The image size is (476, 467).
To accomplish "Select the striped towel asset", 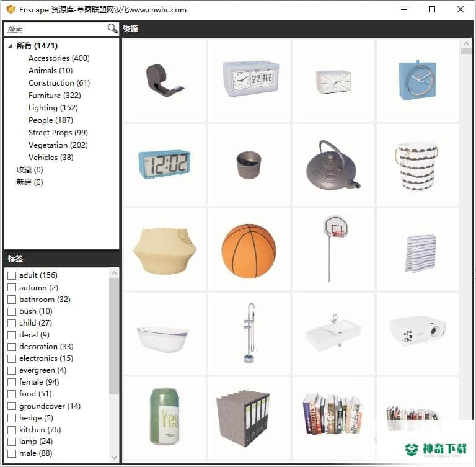I will click(x=418, y=249).
